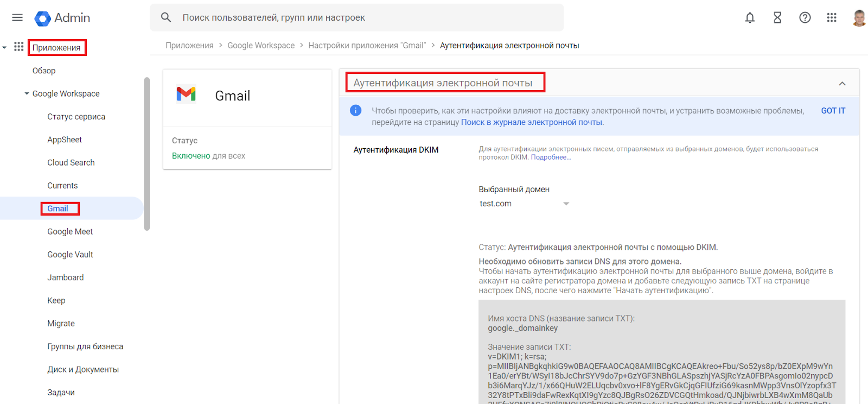This screenshot has width=868, height=404.
Task: Click the Аутентификация электронной почты panel heading
Action: pyautogui.click(x=443, y=83)
